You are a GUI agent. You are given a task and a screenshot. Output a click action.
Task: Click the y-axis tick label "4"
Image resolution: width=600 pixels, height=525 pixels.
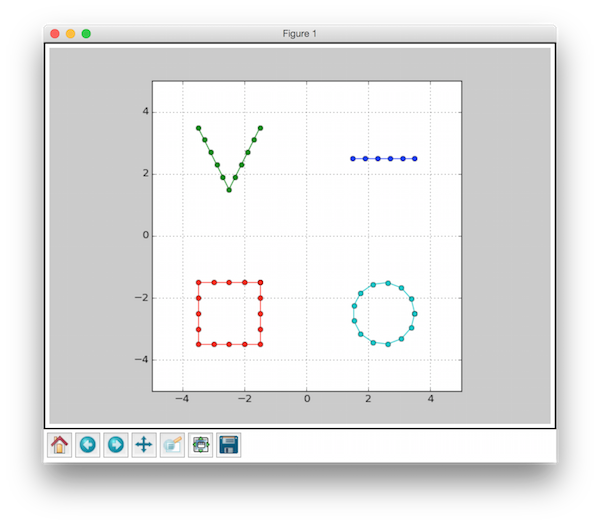click(x=144, y=112)
